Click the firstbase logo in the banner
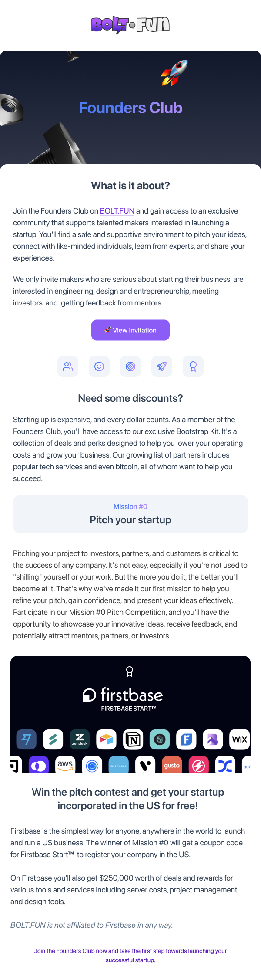261x980 pixels. [x=123, y=695]
